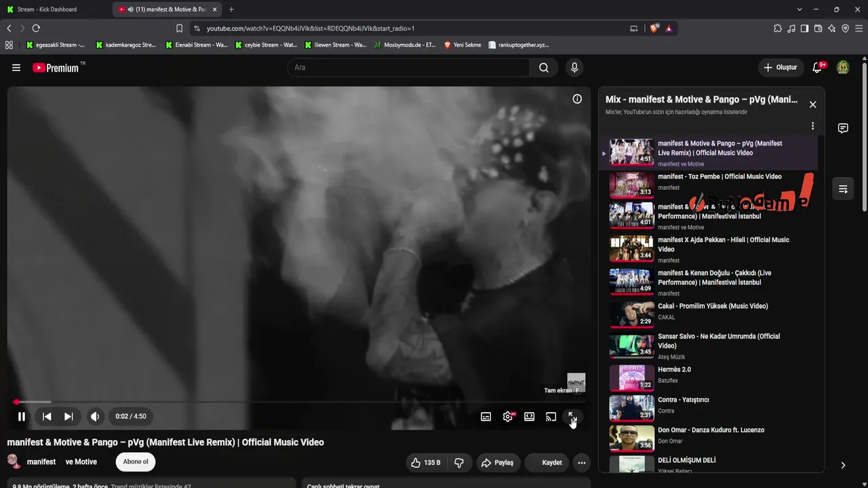
Task: Open browser extensions puzzle icon
Action: click(778, 28)
